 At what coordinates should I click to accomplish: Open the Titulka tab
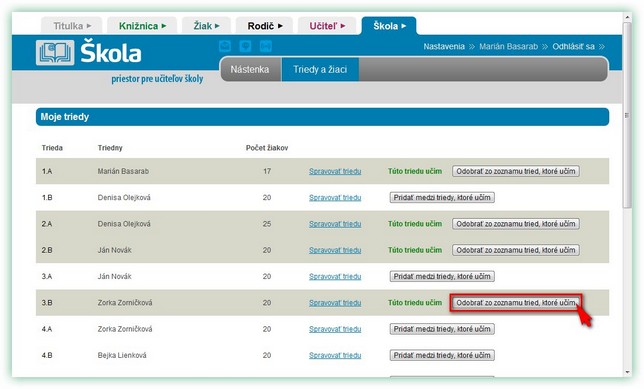[72, 26]
